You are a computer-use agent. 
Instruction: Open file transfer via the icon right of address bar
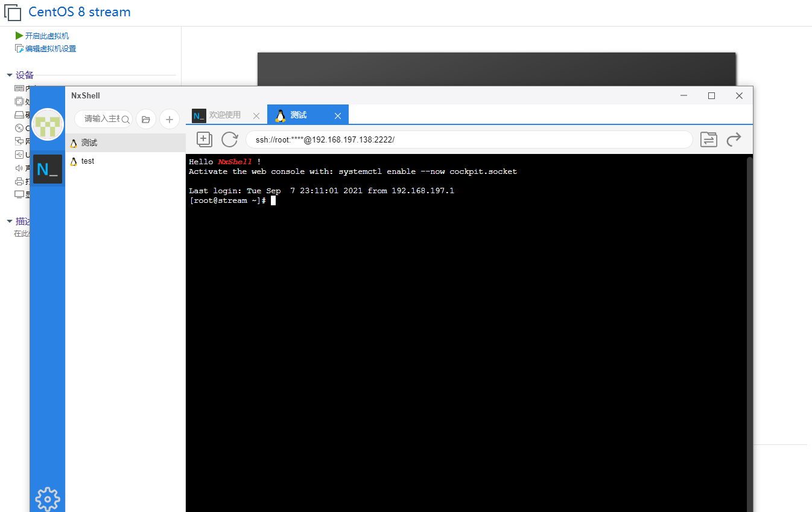pos(709,139)
